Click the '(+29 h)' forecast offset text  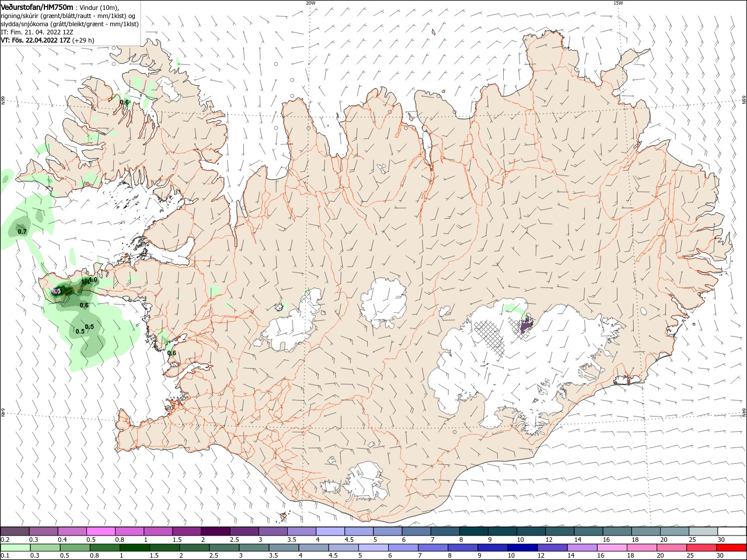tap(83, 40)
